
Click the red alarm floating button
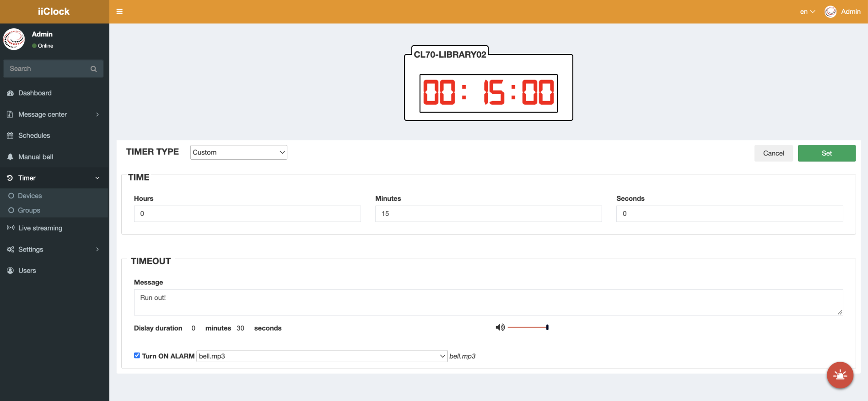(x=840, y=375)
